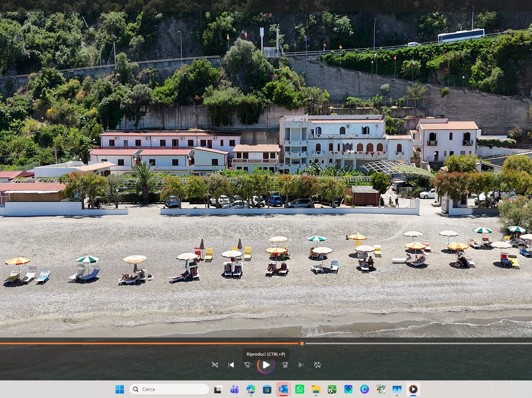
Task: Open Outlook from the taskbar
Action: coord(283,389)
